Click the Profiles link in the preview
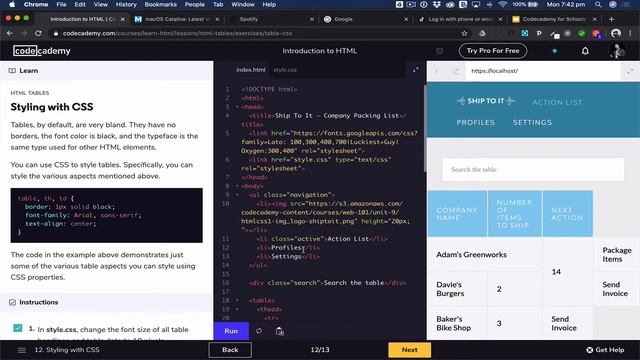Viewport: 640px width, 360px height. tap(476, 122)
